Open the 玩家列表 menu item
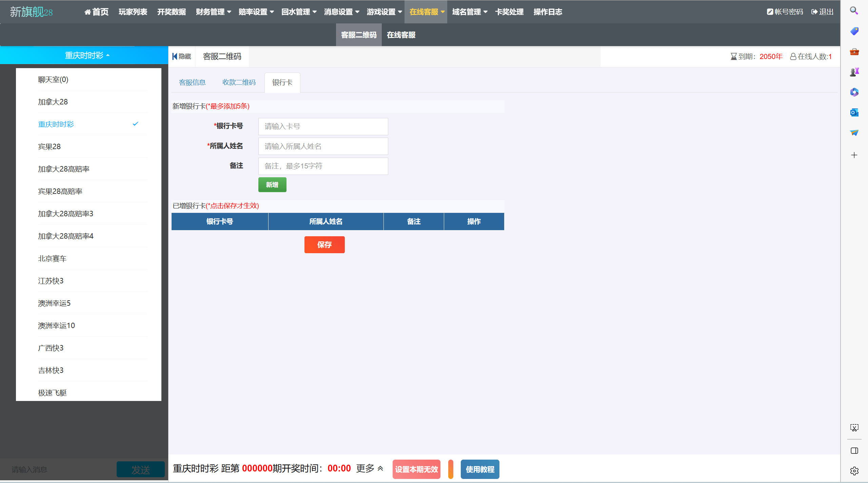The image size is (868, 483). tap(133, 12)
